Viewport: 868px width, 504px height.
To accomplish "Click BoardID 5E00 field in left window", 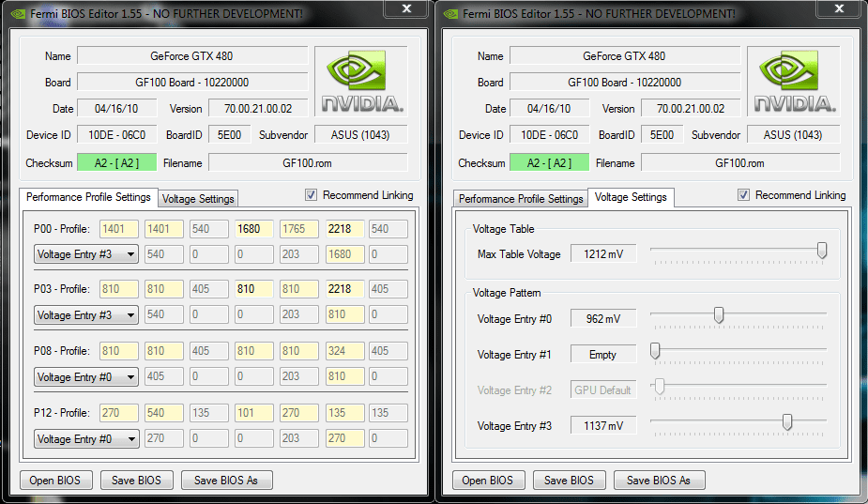I will tap(229, 134).
